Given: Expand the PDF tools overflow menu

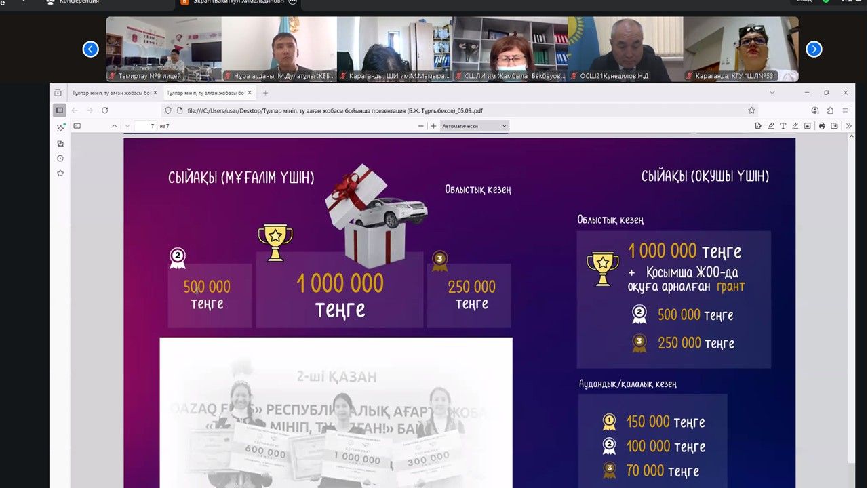Looking at the screenshot, I should (x=848, y=126).
